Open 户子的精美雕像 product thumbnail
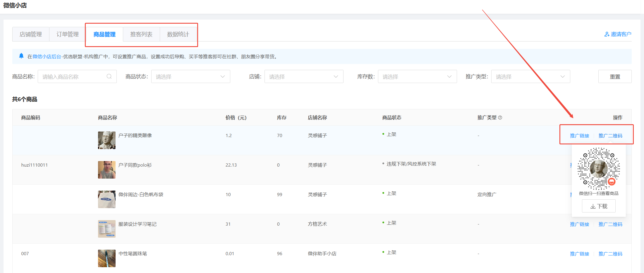This screenshot has height=273, width=644. pos(107,140)
